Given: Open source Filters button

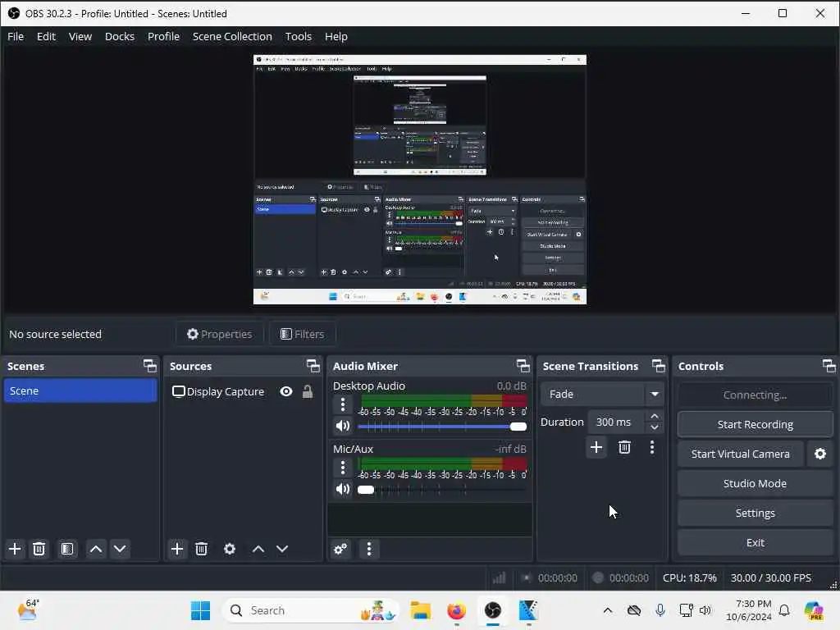Looking at the screenshot, I should tap(303, 335).
